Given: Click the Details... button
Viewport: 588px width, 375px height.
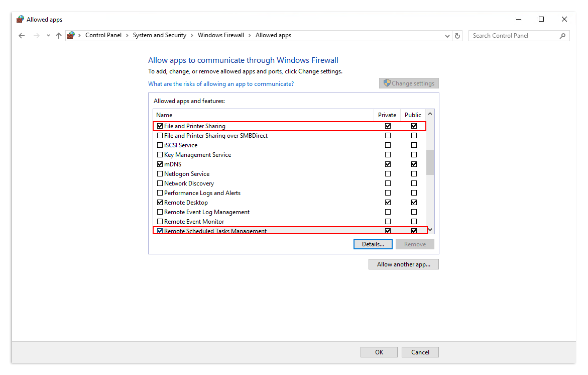Looking at the screenshot, I should pos(373,244).
